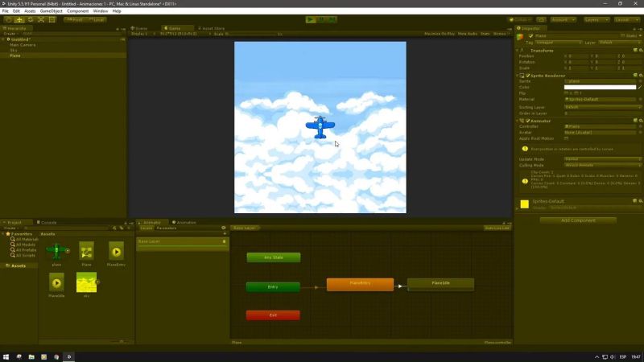Click the Stats button in Game view
Viewport: 644px width, 362px height.
485,34
